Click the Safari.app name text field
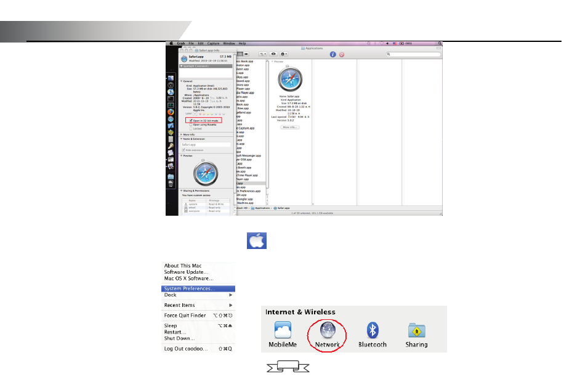The width and height of the screenshot is (588, 392). (206, 145)
